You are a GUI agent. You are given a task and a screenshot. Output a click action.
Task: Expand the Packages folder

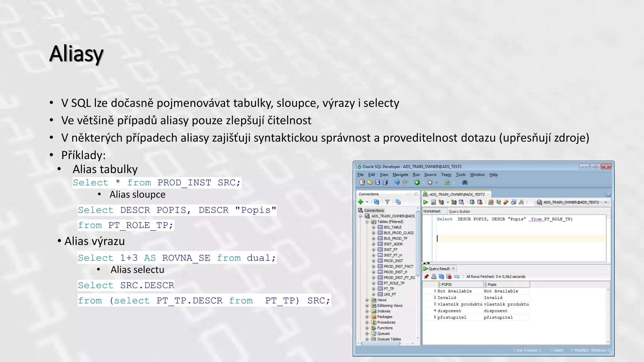(367, 317)
